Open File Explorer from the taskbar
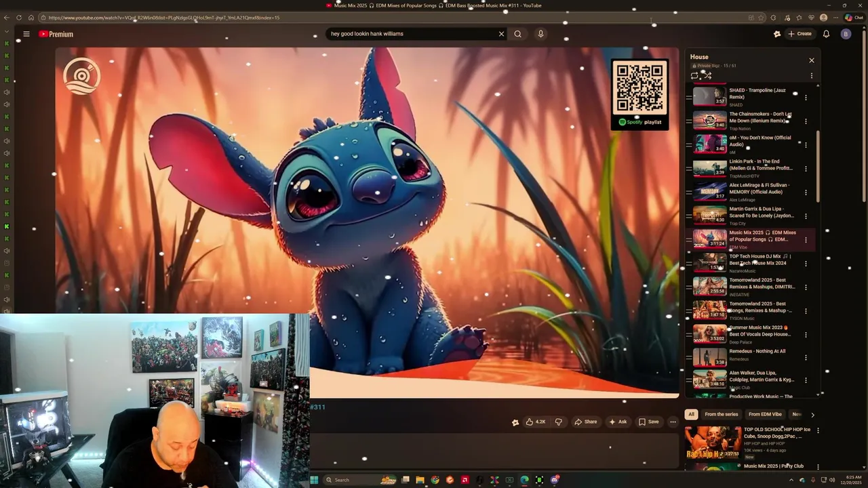868x488 pixels. 420,480
